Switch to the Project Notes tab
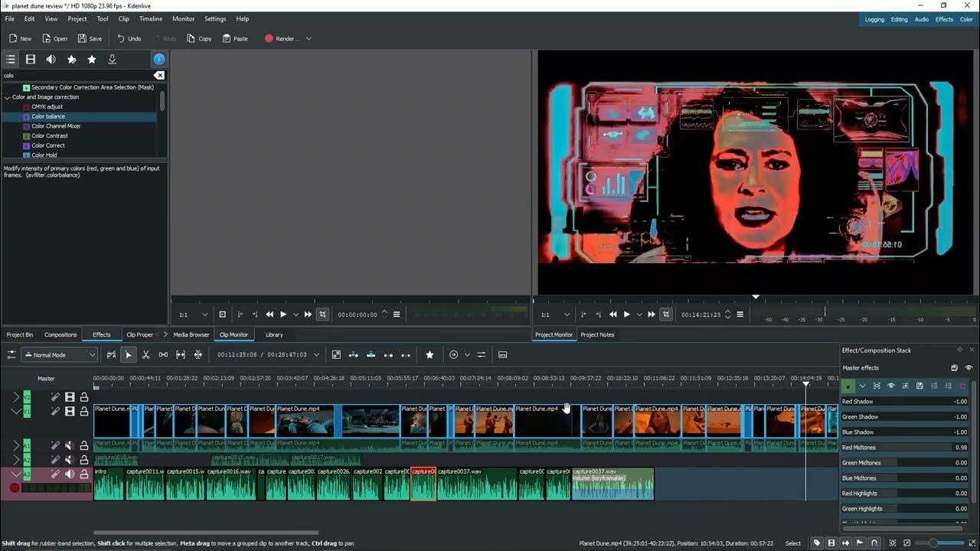 pos(597,334)
